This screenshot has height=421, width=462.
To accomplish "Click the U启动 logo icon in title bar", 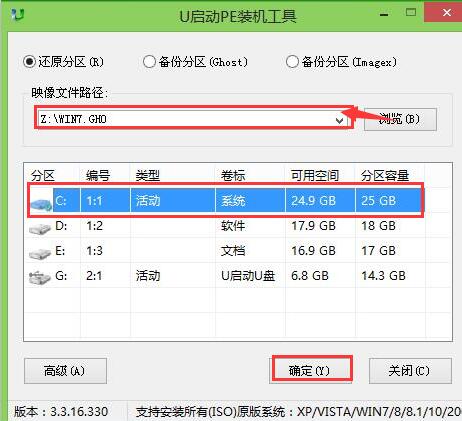I will pos(17,15).
